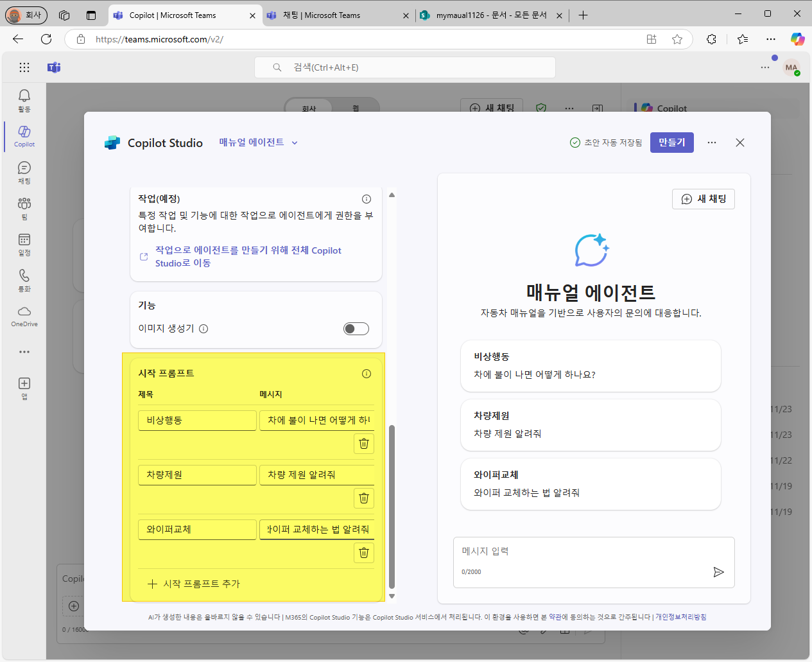Open 채팅 in the Teams sidebar
Screen dimensions: 812x662
pyautogui.click(x=24, y=172)
